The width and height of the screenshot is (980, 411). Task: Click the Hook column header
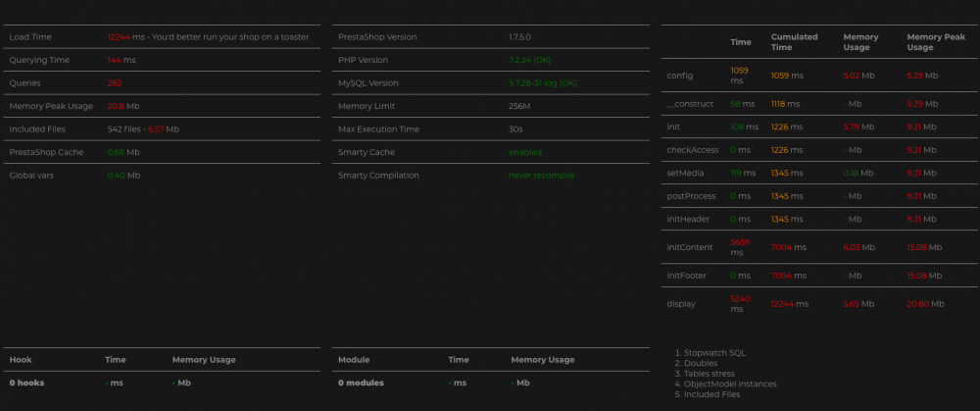21,360
